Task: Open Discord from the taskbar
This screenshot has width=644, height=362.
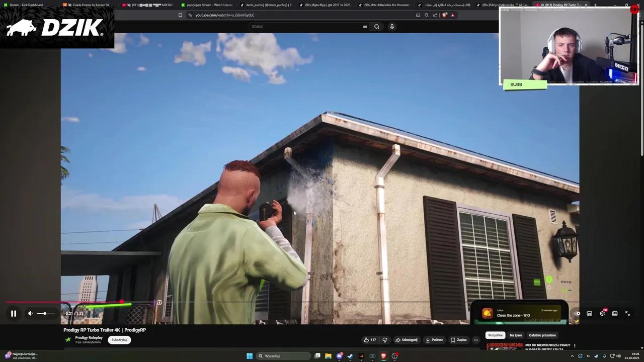Action: click(340, 356)
